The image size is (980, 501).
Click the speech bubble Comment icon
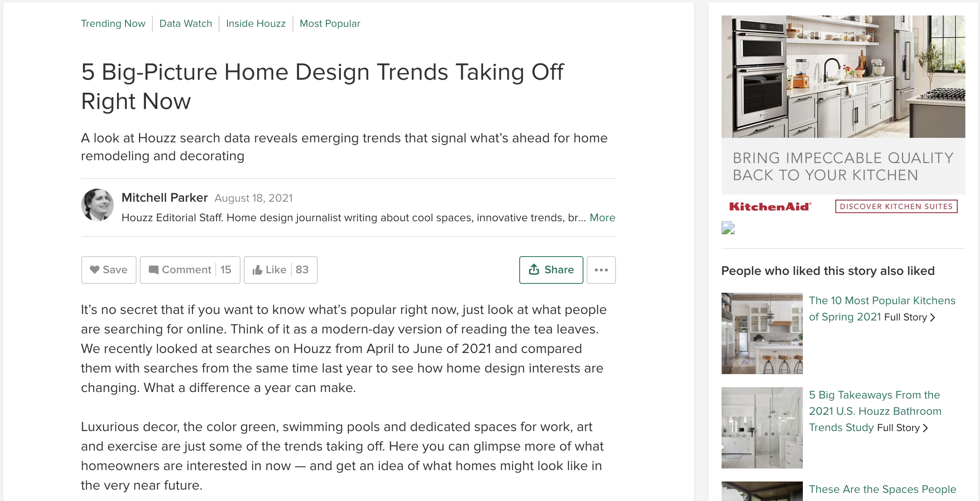(x=154, y=270)
